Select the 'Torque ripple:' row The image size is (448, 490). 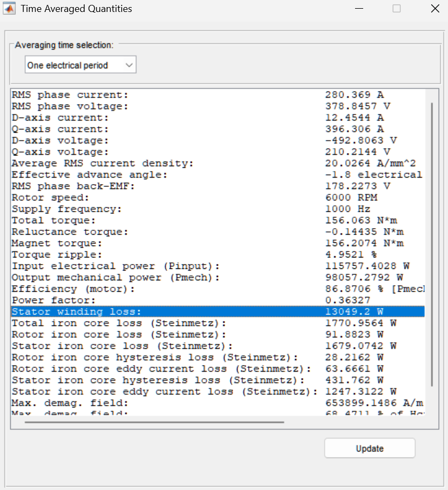point(217,254)
